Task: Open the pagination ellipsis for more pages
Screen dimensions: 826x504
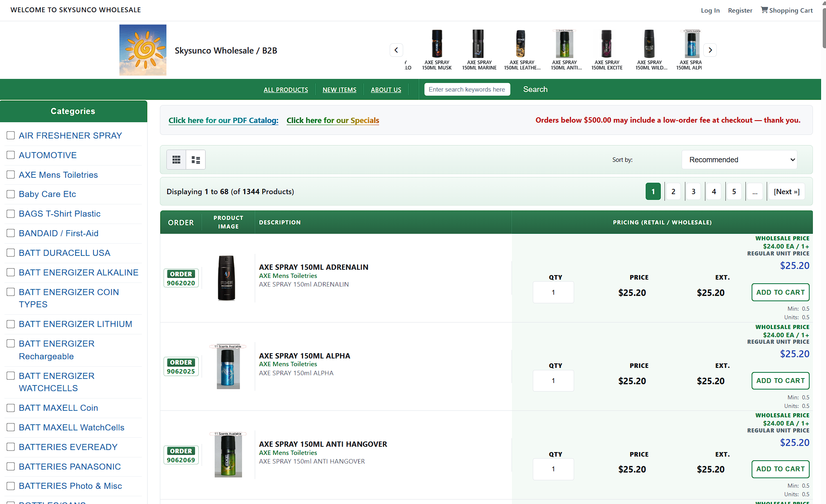Action: point(754,192)
